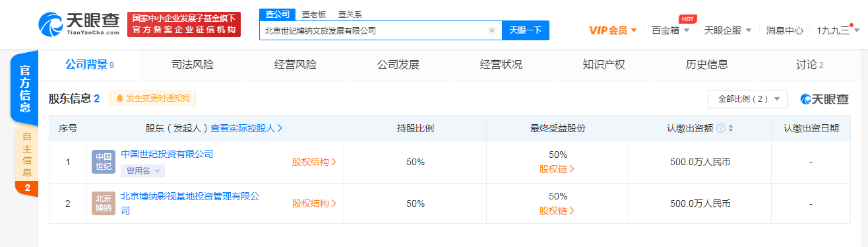Screen dimensions: 868x247
Task: Click the 发生变更时通知我 button
Action: click(x=153, y=98)
